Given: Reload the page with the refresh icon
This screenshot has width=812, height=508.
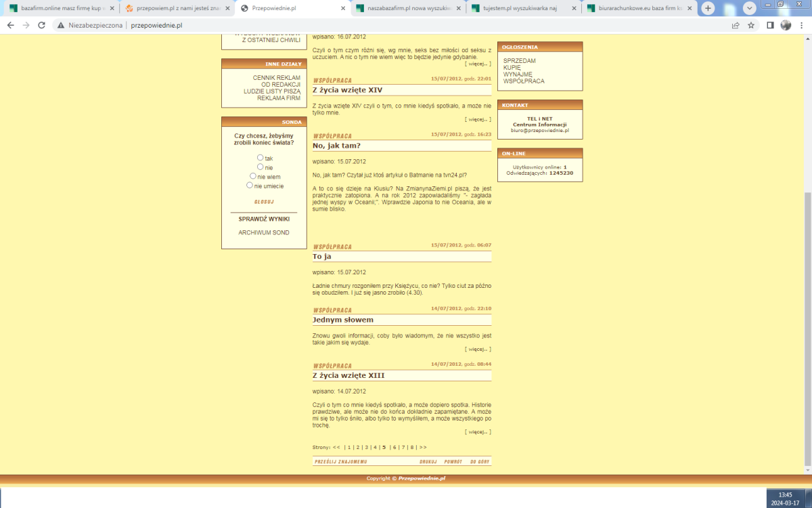Looking at the screenshot, I should (41, 25).
